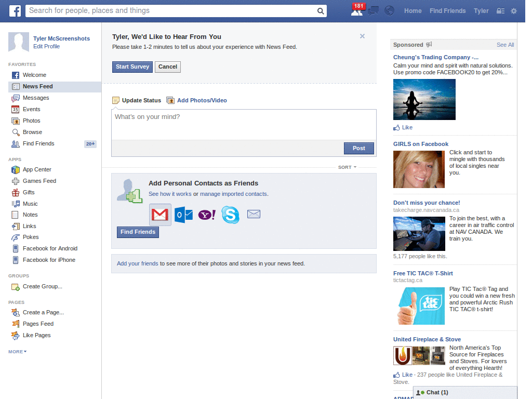532x399 pixels.
Task: Expand the MORE sidebar section
Action: (17, 352)
